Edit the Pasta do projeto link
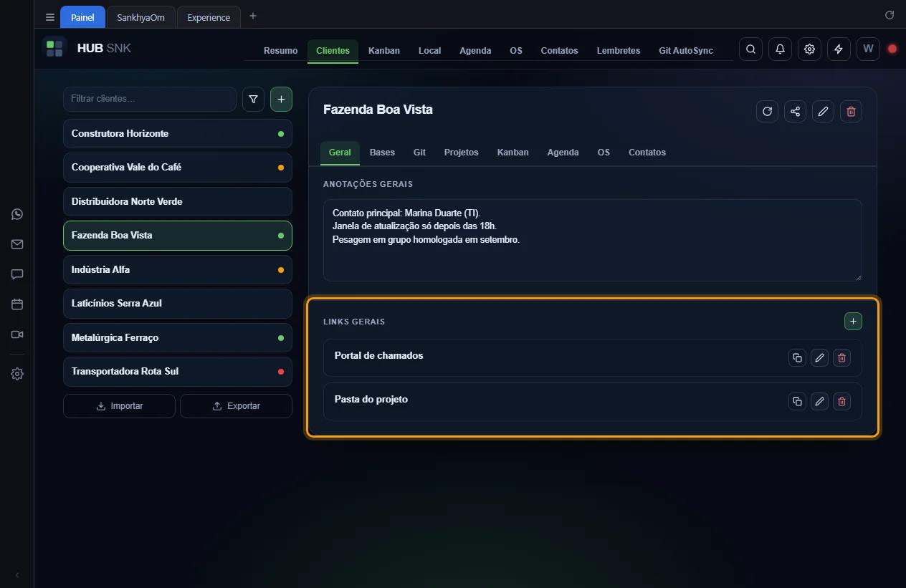The image size is (906, 588). (819, 402)
